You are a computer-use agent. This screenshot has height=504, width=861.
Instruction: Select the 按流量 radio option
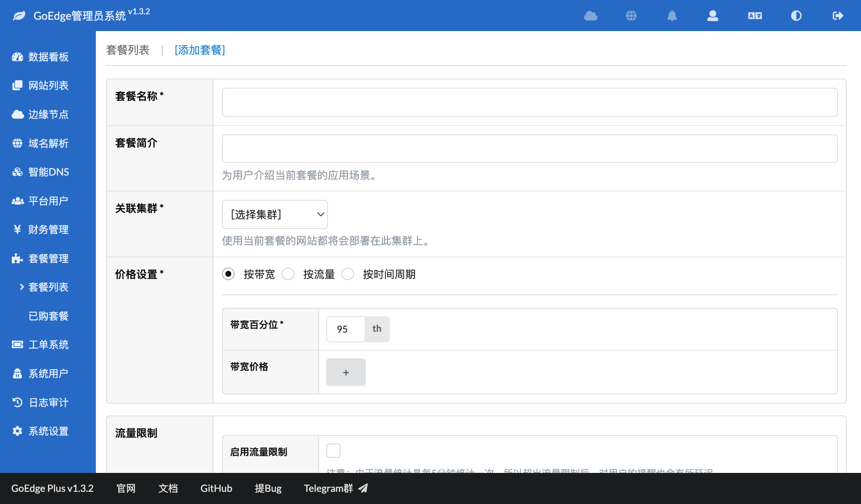288,274
